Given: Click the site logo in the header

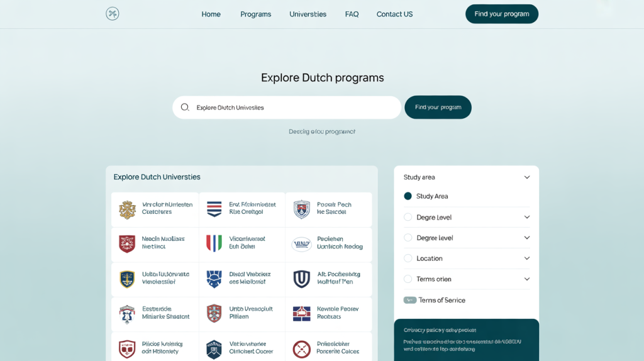Looking at the screenshot, I should point(113,14).
